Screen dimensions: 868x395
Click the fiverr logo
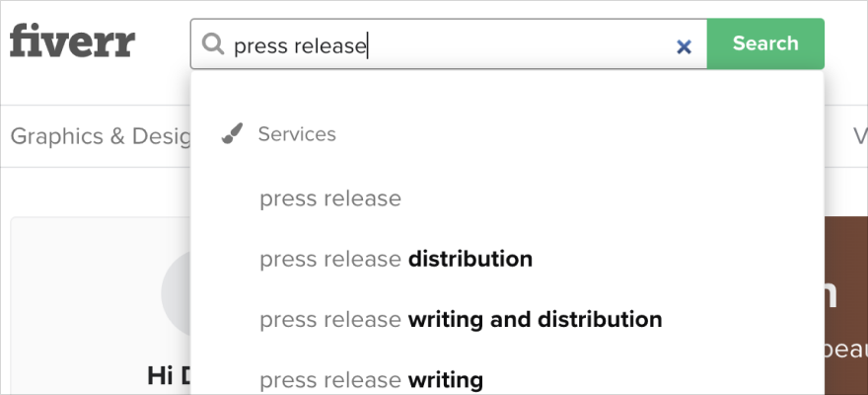(x=73, y=40)
